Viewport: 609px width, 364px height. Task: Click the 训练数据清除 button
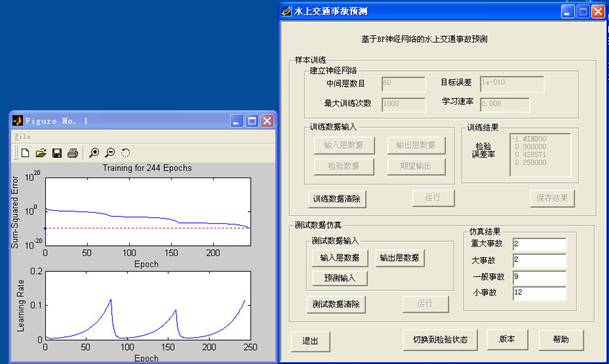pyautogui.click(x=337, y=199)
